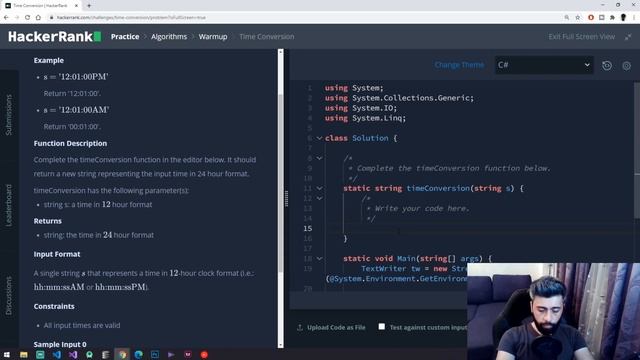The image size is (640, 360).
Task: Open the Submissions side tab
Action: pyautogui.click(x=9, y=115)
